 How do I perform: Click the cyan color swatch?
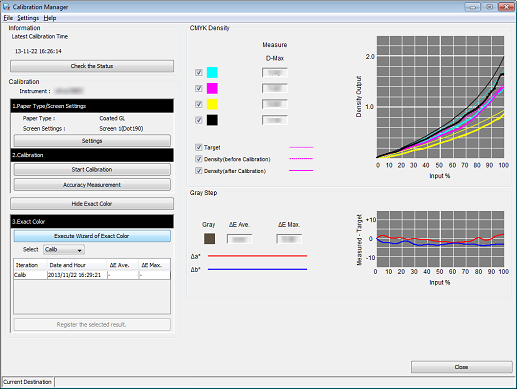pyautogui.click(x=212, y=72)
